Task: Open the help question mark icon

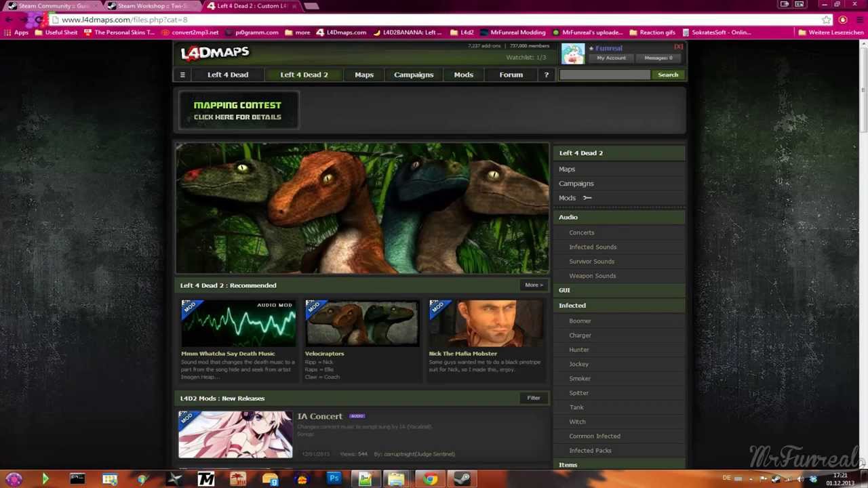Action: tap(546, 75)
